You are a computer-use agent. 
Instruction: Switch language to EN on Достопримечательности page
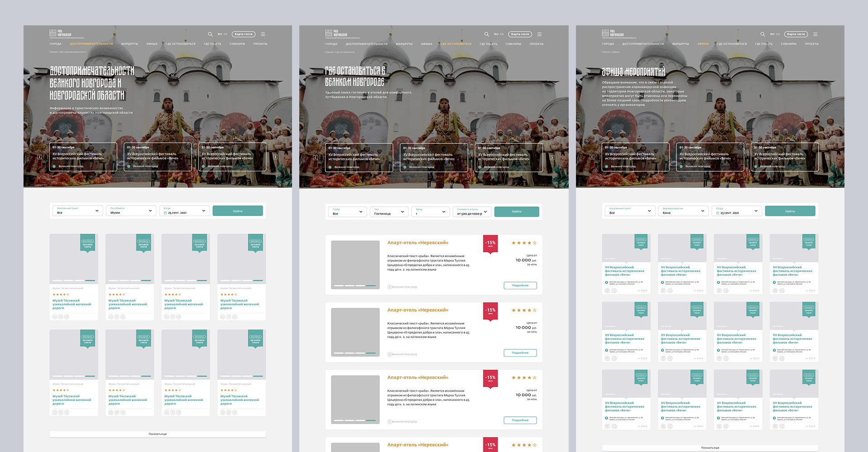(226, 34)
